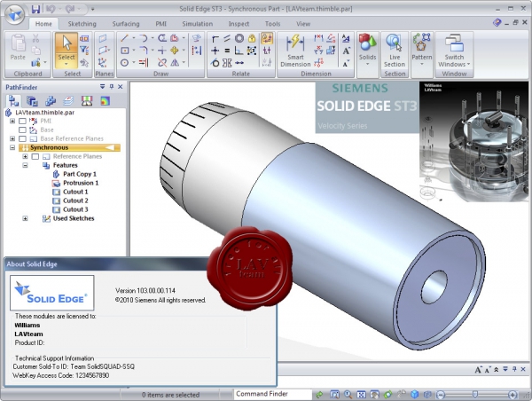Expand the Used Sketches node

pyautogui.click(x=25, y=218)
